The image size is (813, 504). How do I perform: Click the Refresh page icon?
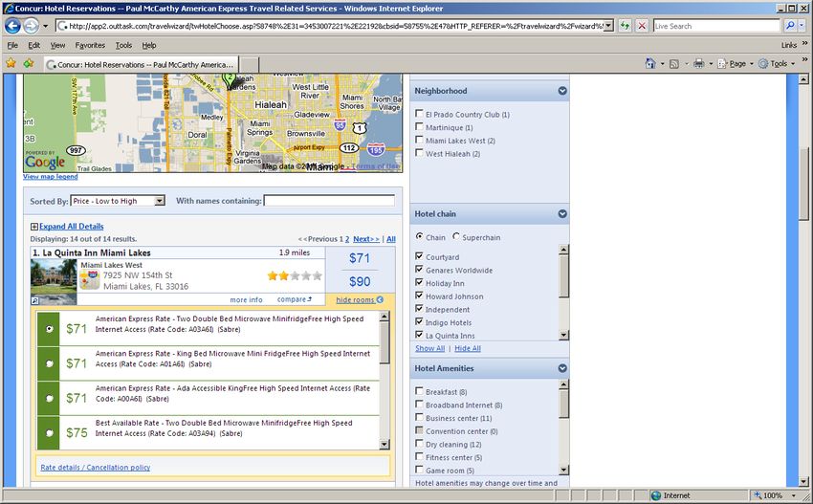click(625, 26)
